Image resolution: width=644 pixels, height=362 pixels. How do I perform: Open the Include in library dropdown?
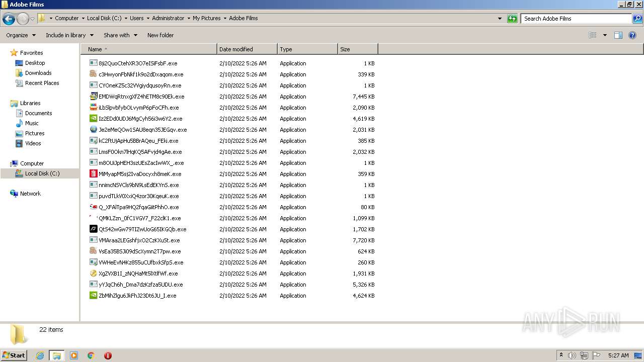click(69, 35)
